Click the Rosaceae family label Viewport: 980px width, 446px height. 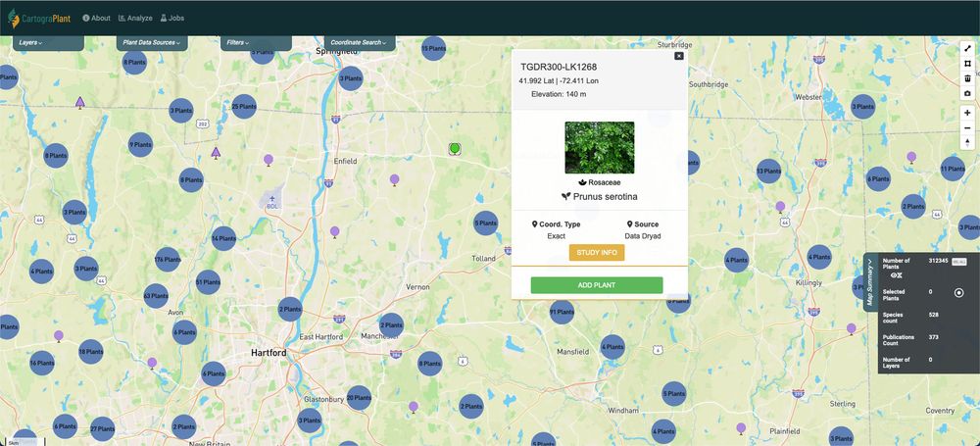coord(605,182)
